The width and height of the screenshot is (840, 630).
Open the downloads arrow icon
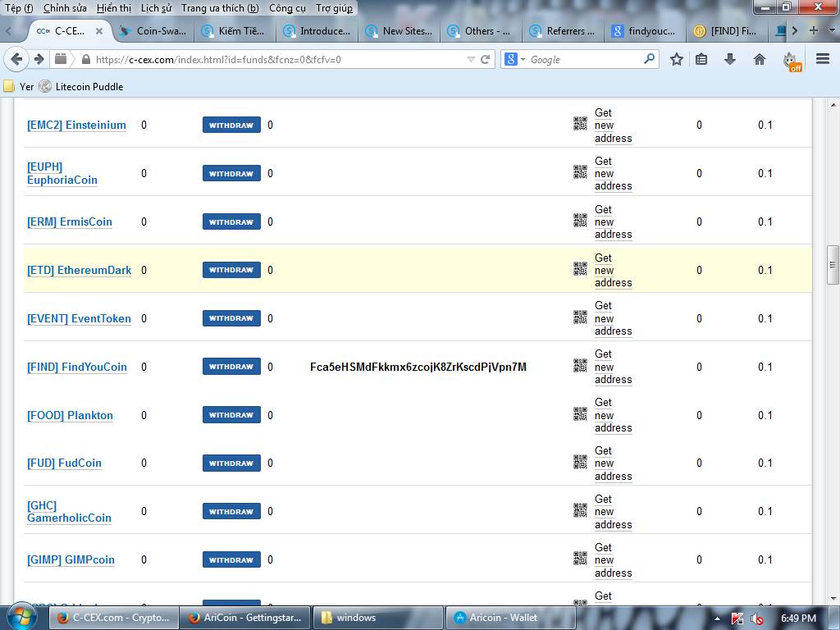coord(729,59)
